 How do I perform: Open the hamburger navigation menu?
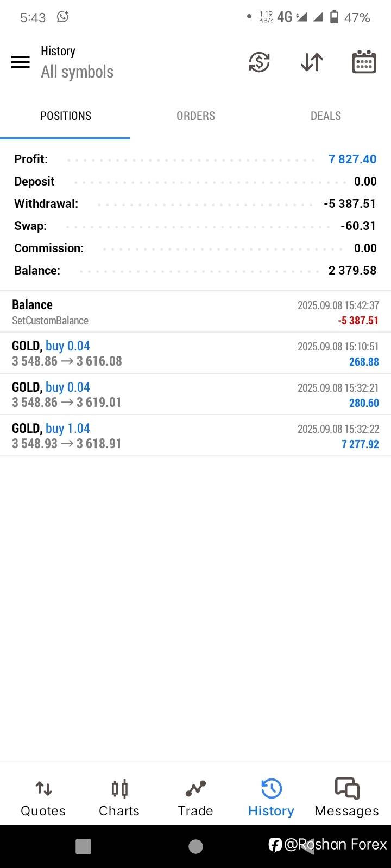pyautogui.click(x=21, y=62)
